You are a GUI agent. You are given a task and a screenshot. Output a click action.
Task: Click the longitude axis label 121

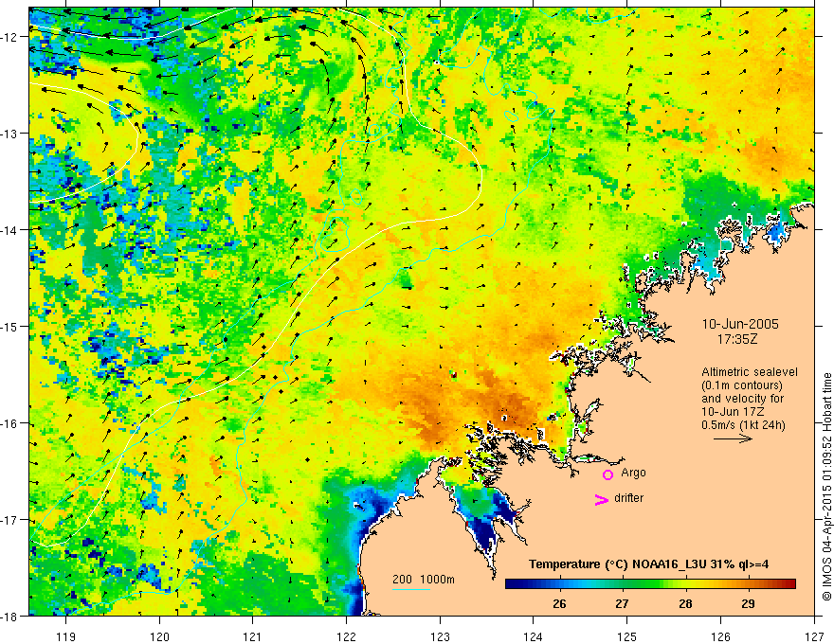point(253,636)
